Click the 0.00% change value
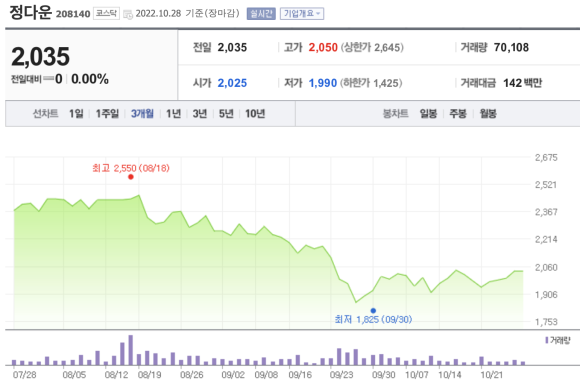This screenshot has height=392, width=580. [x=90, y=79]
